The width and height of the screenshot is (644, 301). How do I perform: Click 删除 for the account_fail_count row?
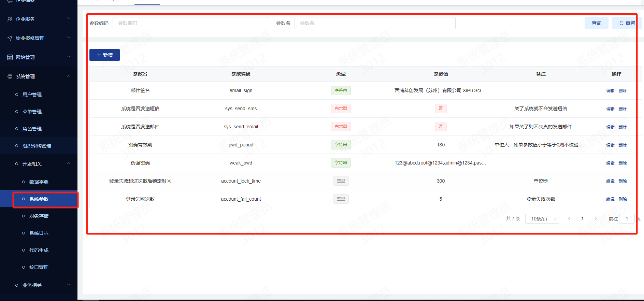pyautogui.click(x=622, y=199)
